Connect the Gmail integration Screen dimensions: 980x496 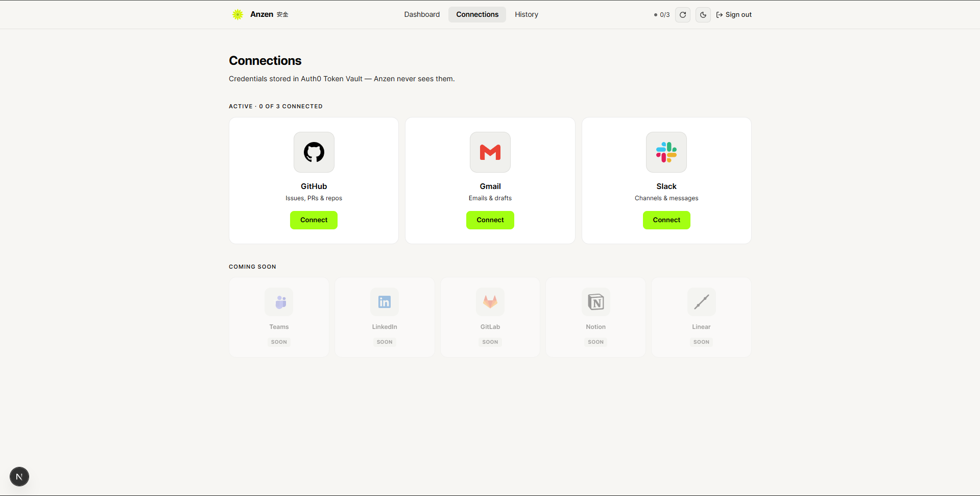coord(490,220)
